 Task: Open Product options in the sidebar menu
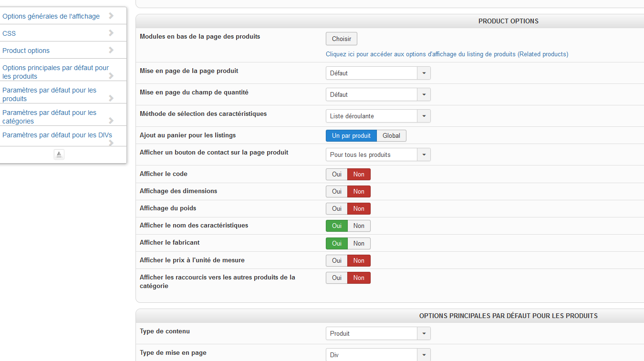(x=26, y=51)
